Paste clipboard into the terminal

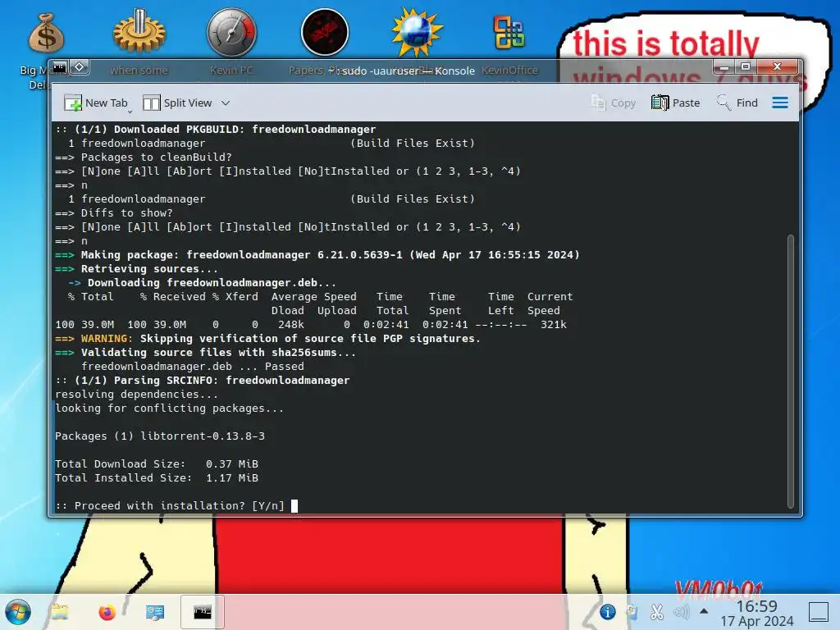(676, 103)
